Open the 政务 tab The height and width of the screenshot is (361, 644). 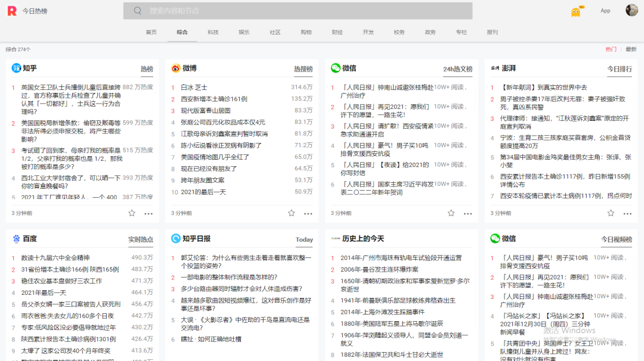(x=430, y=32)
